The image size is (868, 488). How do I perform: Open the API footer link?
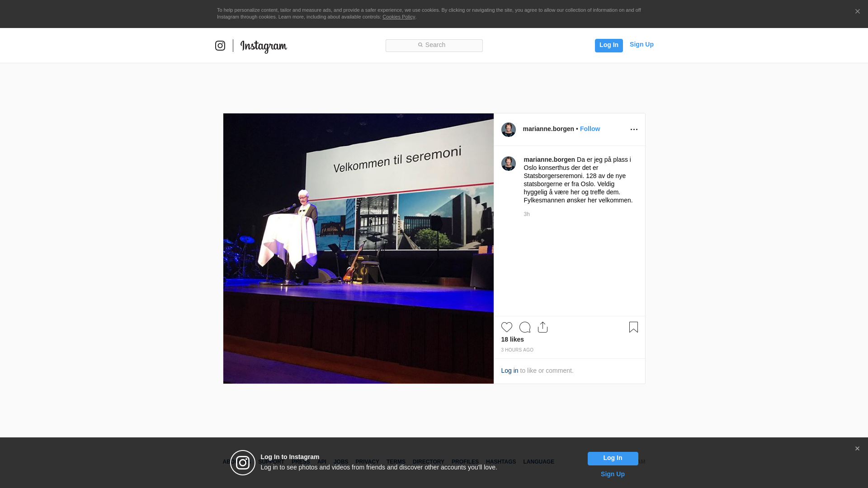point(322,462)
